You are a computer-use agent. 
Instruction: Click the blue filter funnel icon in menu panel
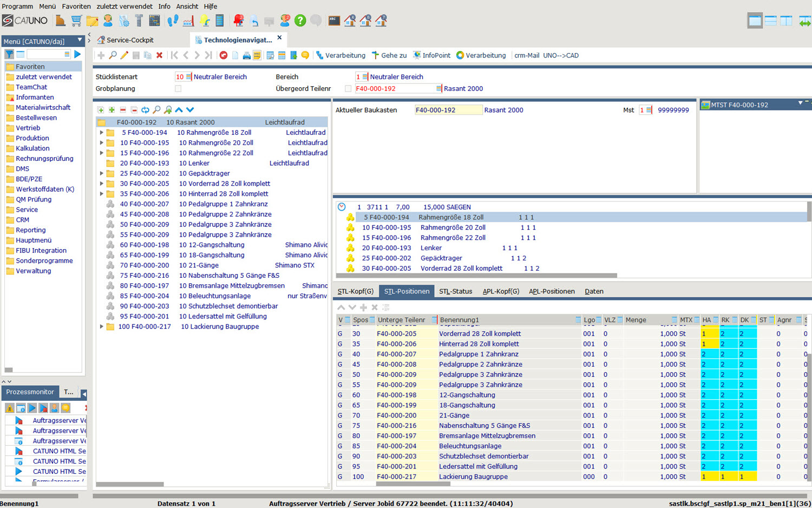coord(9,54)
